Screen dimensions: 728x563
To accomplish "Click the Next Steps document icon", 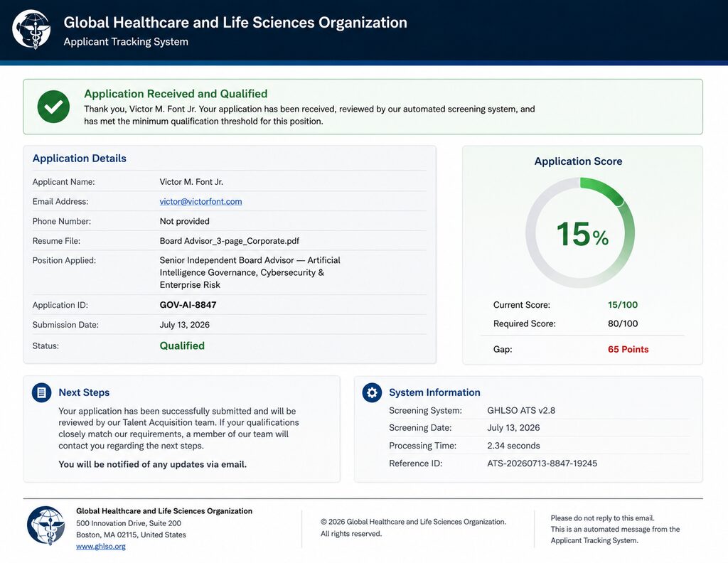I will (x=42, y=392).
